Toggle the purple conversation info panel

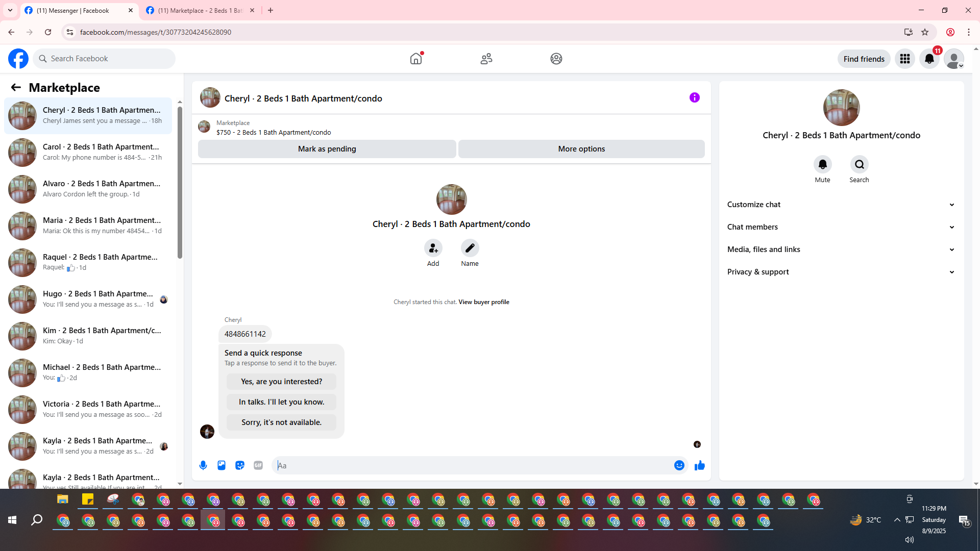[x=694, y=97]
